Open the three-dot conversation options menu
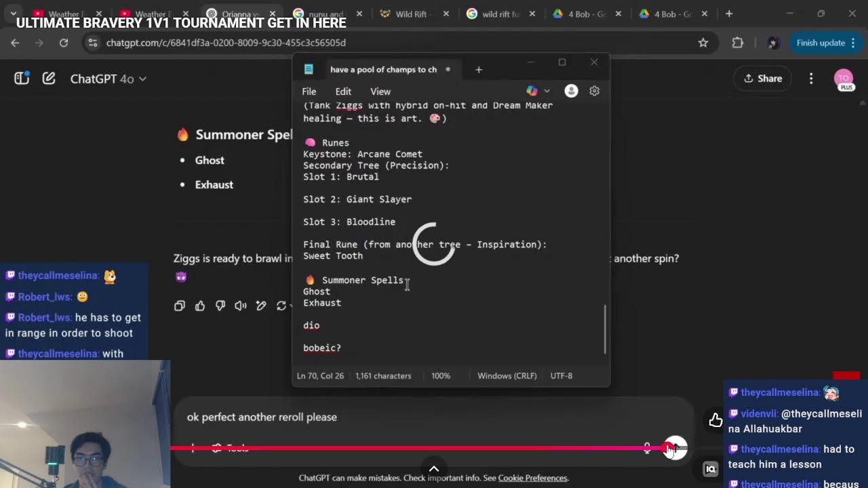Image resolution: width=868 pixels, height=488 pixels. 811,79
